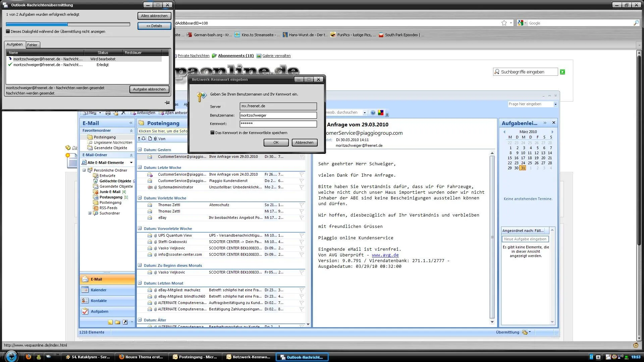The height and width of the screenshot is (362, 644).
Task: Open Kontakte in navigation pane
Action: point(99,301)
